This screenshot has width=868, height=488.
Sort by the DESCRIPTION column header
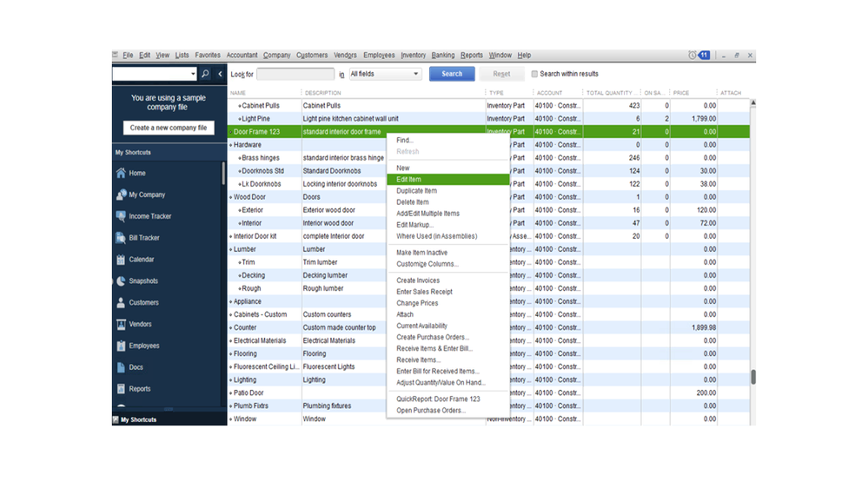click(322, 93)
